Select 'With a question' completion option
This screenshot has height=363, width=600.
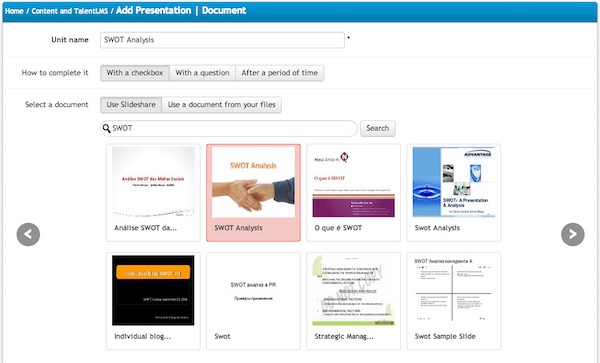point(202,73)
